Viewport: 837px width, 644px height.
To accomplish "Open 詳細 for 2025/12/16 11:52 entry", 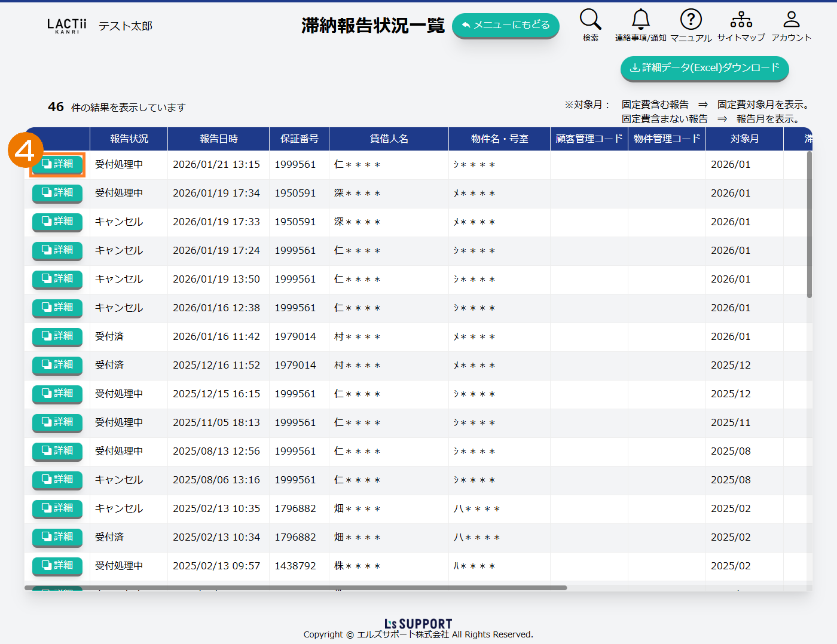I will (57, 365).
